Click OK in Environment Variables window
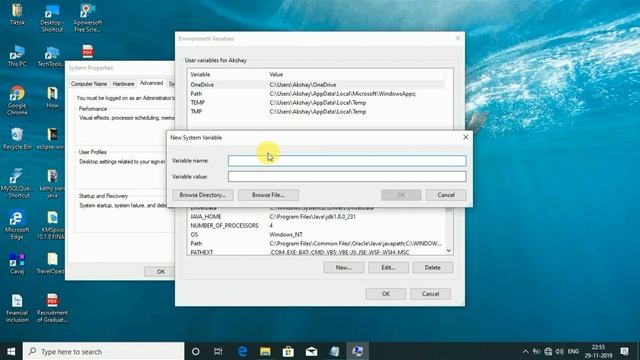Screen dimensions: 640x360 coord(386,294)
